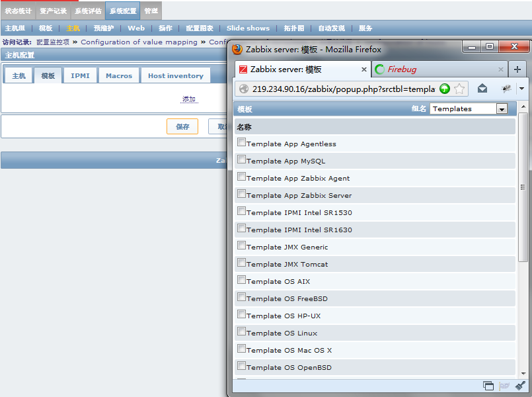This screenshot has width=532, height=397.
Task: Tick Template App Zabbix Server checkbox
Action: point(241,194)
